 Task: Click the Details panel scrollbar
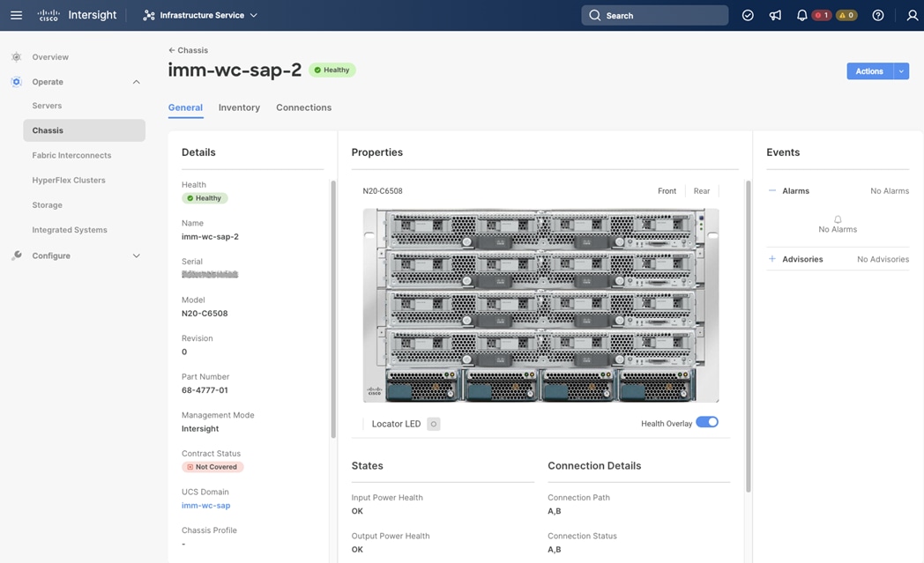pos(333,309)
